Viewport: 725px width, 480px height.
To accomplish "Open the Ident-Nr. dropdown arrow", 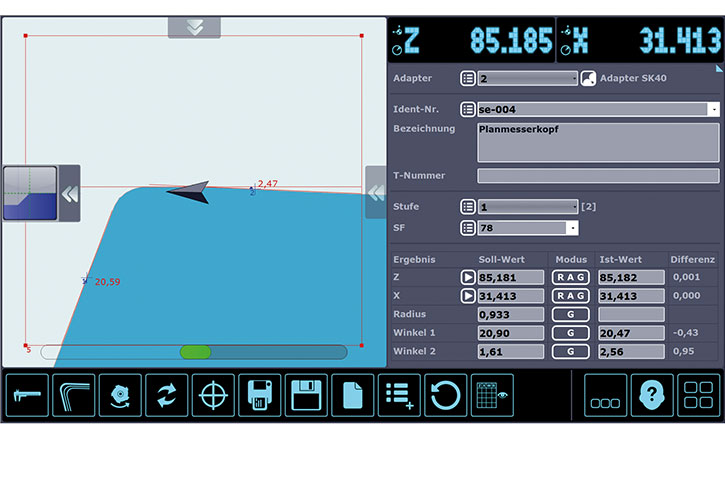I will (714, 109).
